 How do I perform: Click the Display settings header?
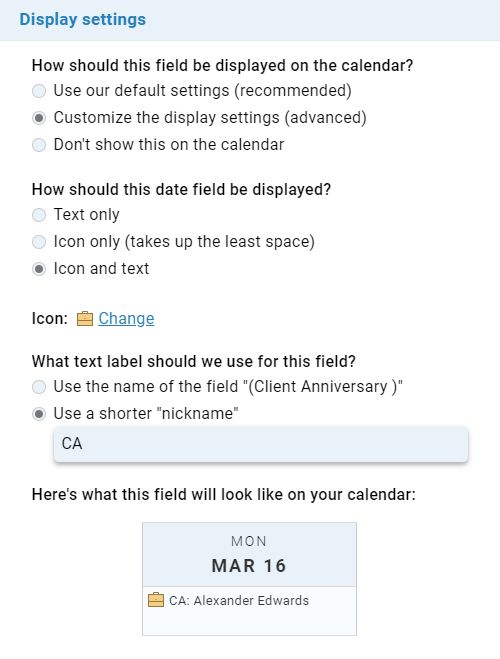coord(82,19)
